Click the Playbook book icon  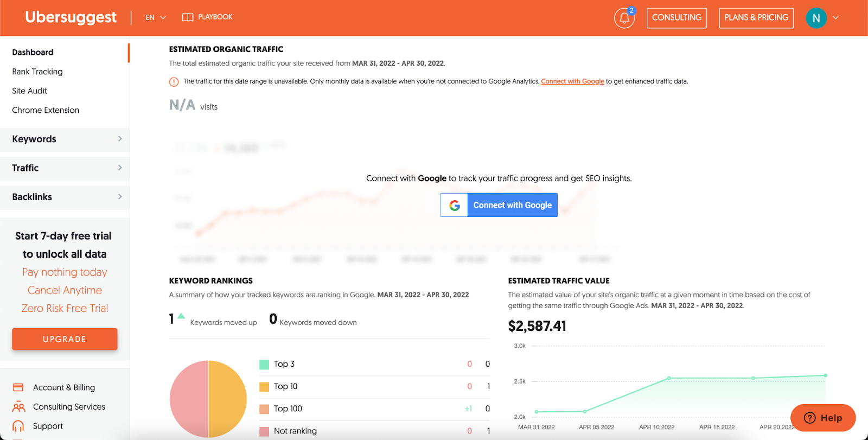188,17
